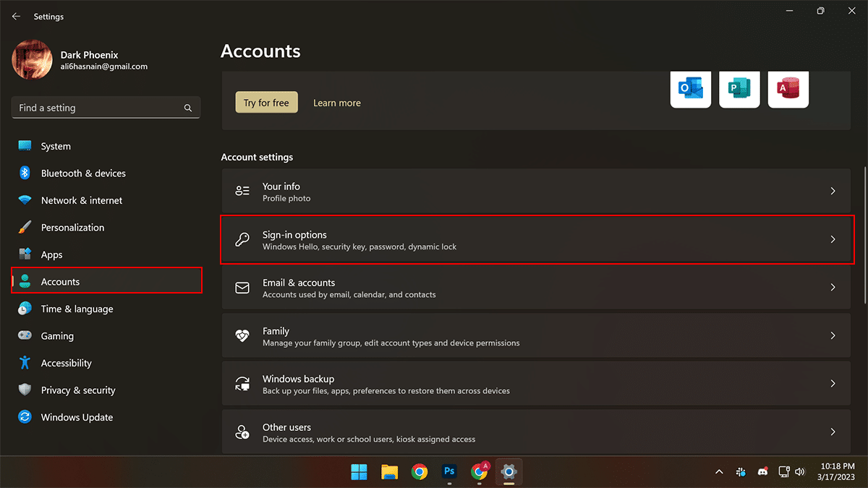Open Photoshop from the taskbar
The image size is (868, 488).
449,472
